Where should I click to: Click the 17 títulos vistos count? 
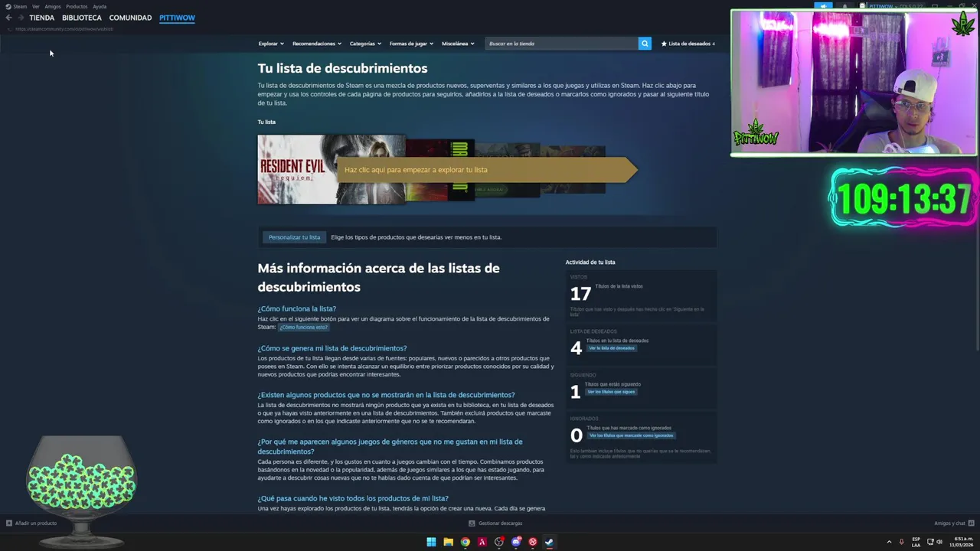click(580, 294)
